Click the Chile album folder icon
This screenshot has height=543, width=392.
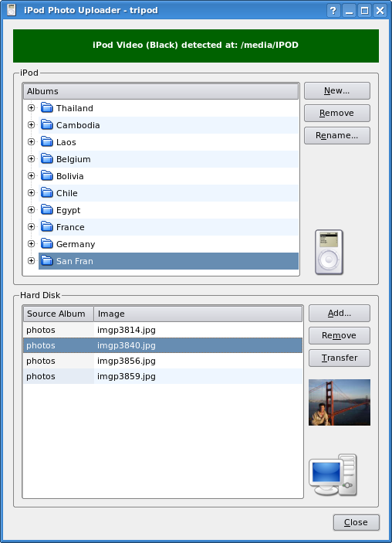[47, 193]
